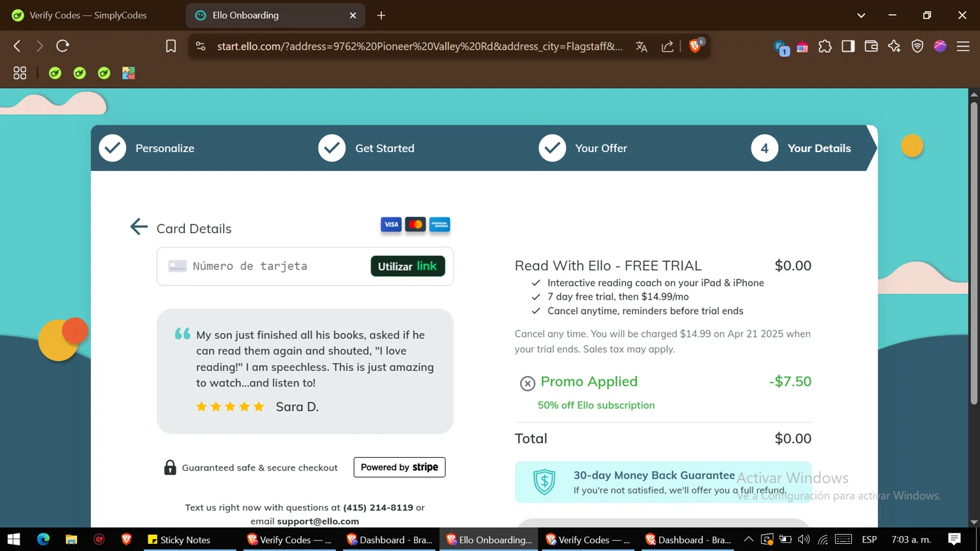
Task: Toggle the browser sidebar panel
Action: [848, 46]
